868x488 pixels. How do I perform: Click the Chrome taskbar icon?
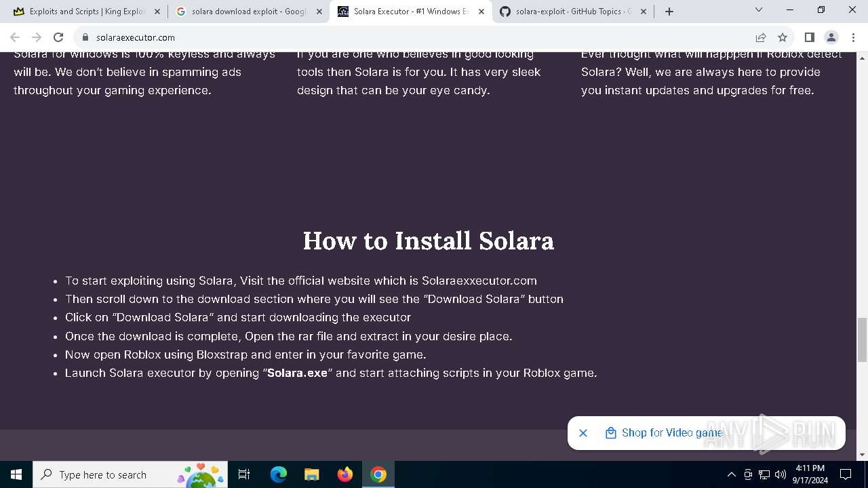[x=378, y=474]
